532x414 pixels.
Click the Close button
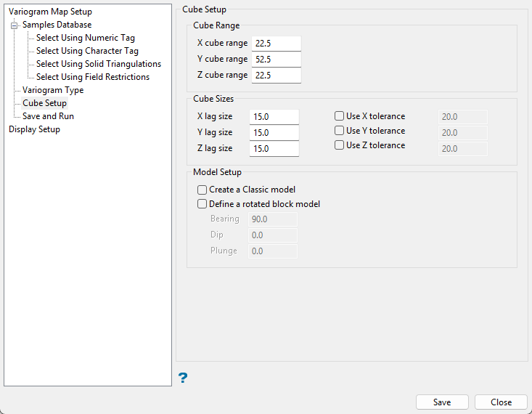[501, 402]
